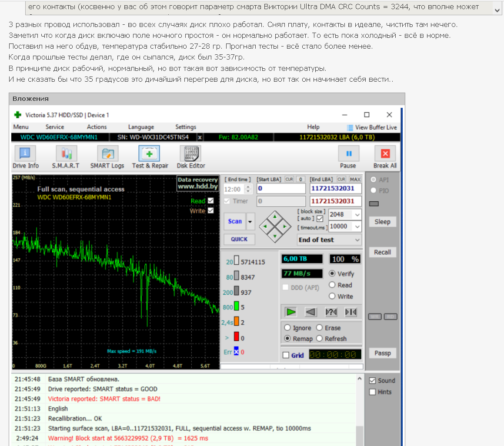
Task: Click the Break All red icon
Action: coord(385,153)
